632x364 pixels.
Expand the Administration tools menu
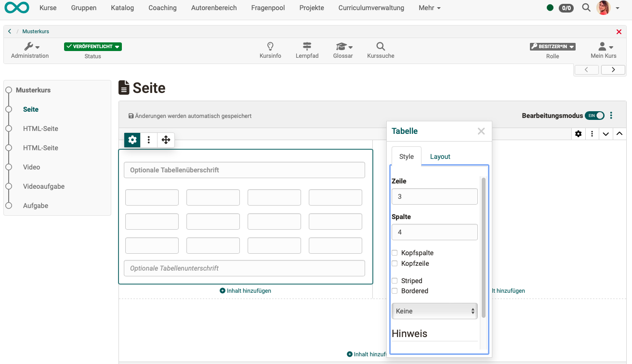point(30,47)
